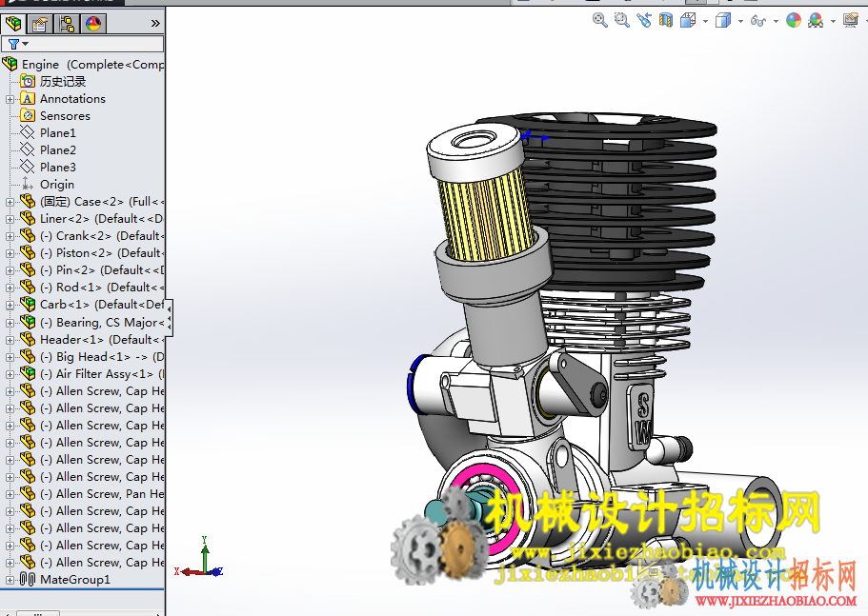Screen dimensions: 868x616
Task: Click the Display Style icon
Action: coord(723,20)
